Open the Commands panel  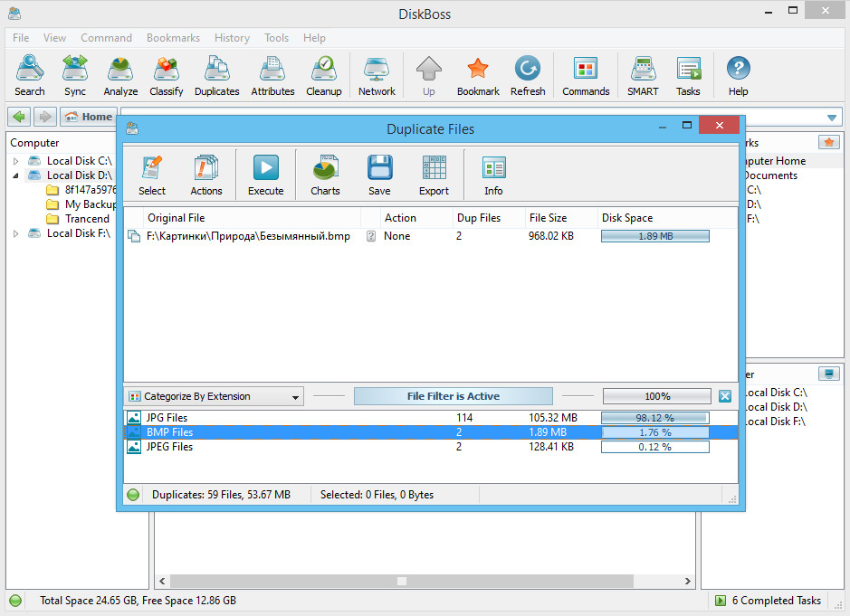pyautogui.click(x=586, y=76)
